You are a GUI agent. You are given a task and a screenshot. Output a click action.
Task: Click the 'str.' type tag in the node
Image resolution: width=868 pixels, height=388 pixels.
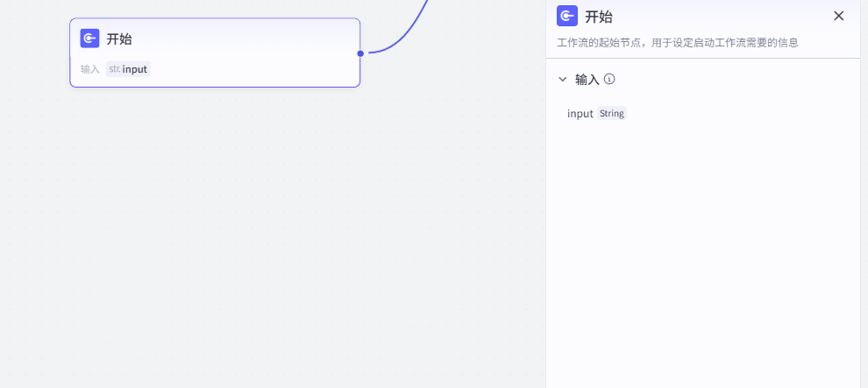coord(114,69)
